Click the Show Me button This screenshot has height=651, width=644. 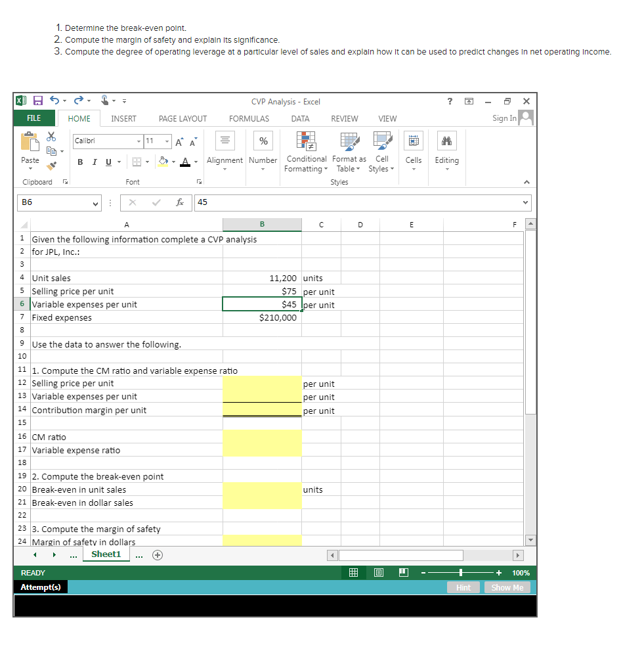pyautogui.click(x=507, y=587)
